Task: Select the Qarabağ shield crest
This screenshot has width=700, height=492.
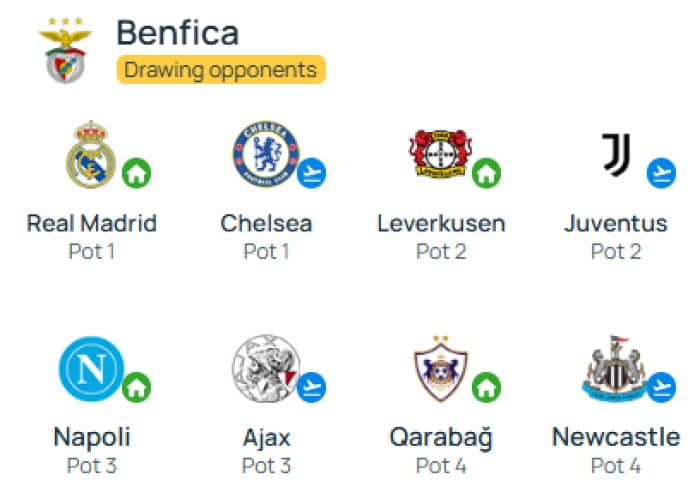Action: point(441,369)
